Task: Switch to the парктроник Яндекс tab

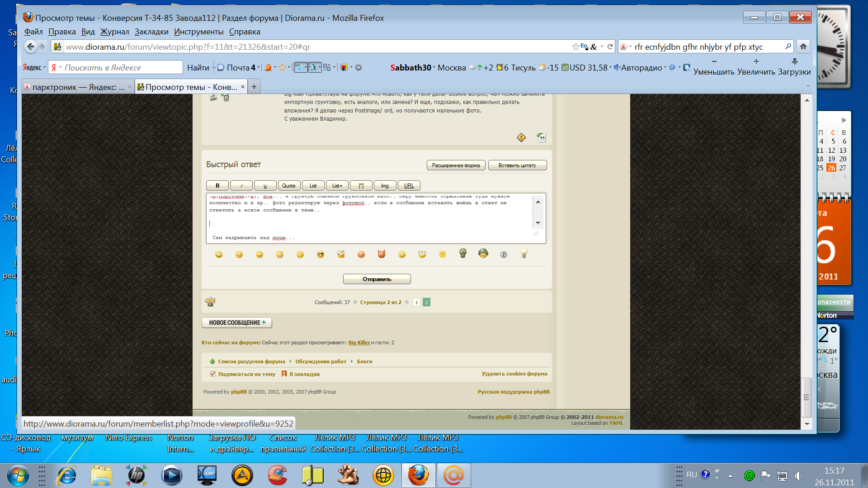Action: click(x=78, y=87)
